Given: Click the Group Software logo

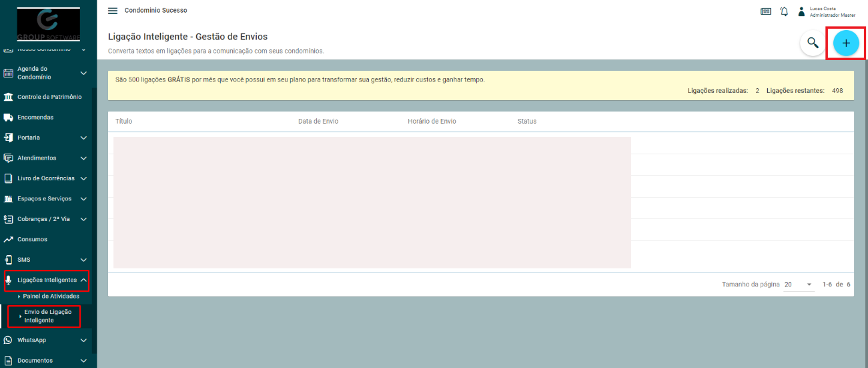Looking at the screenshot, I should (49, 24).
